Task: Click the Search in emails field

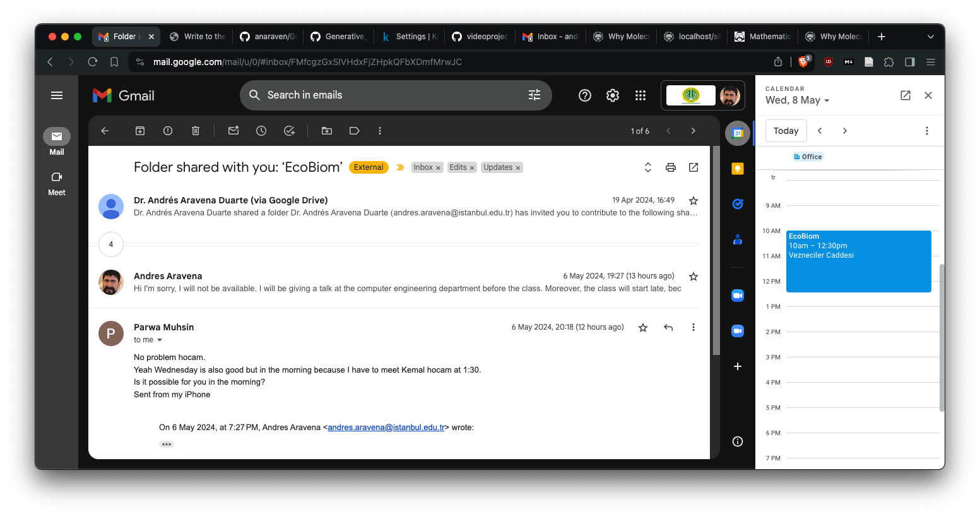Action: pos(391,95)
